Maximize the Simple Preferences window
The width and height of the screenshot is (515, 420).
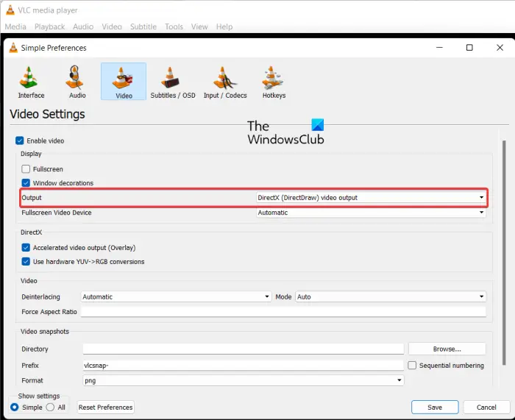point(469,48)
